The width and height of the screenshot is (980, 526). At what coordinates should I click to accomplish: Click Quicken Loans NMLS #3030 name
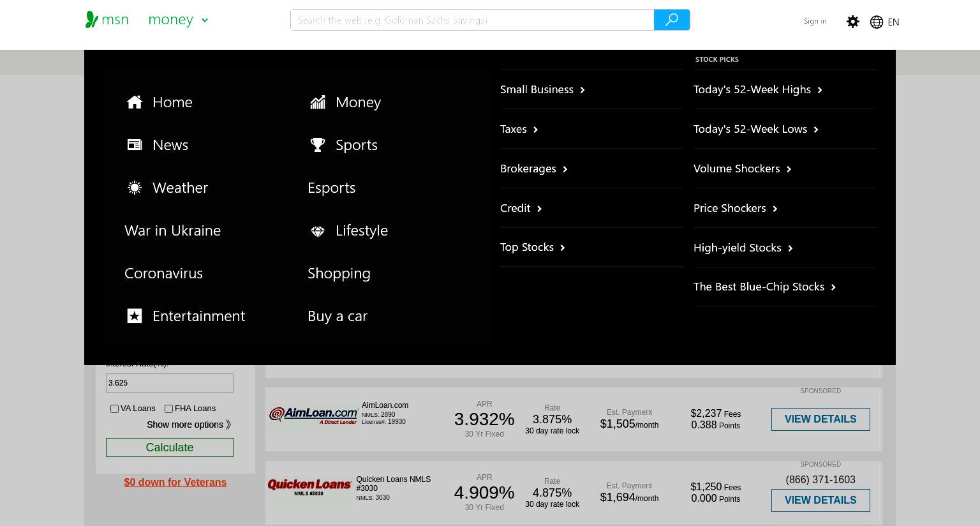tap(393, 483)
